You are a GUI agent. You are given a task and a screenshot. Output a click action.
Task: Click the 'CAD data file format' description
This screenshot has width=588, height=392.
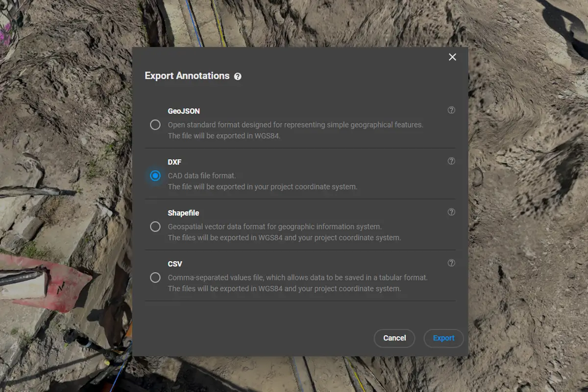pos(201,175)
